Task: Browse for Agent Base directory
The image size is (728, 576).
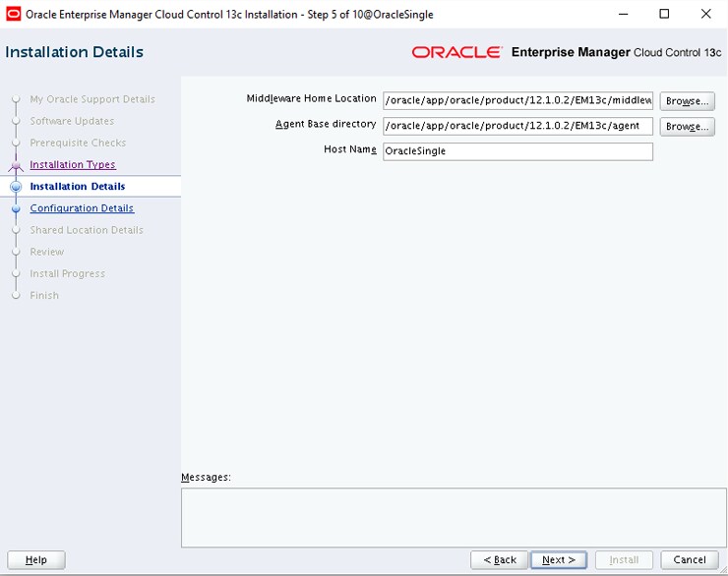Action: click(687, 126)
